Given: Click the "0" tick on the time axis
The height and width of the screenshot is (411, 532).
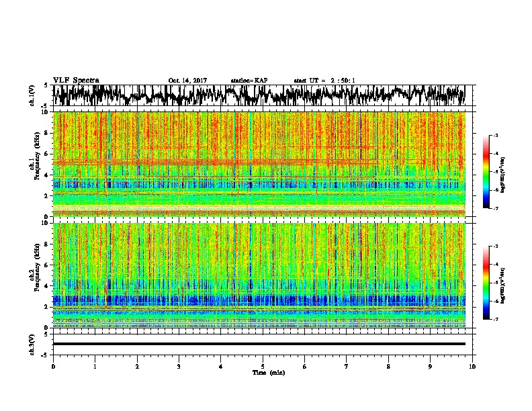Looking at the screenshot, I should coord(53,367).
